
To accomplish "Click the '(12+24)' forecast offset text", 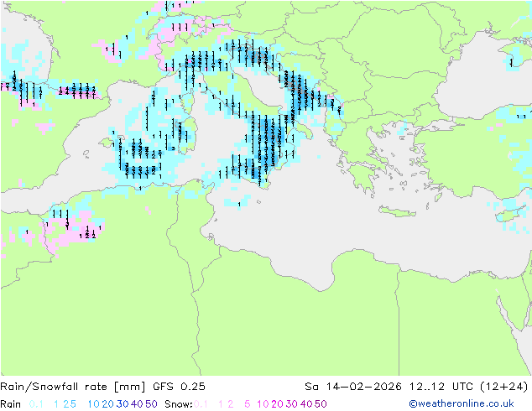I will 504,387.
